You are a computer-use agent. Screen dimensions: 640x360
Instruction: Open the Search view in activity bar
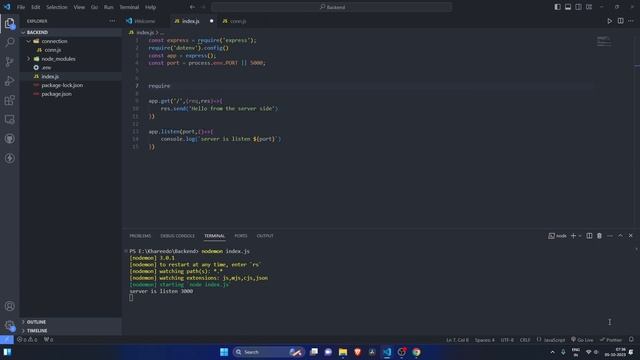coord(10,42)
